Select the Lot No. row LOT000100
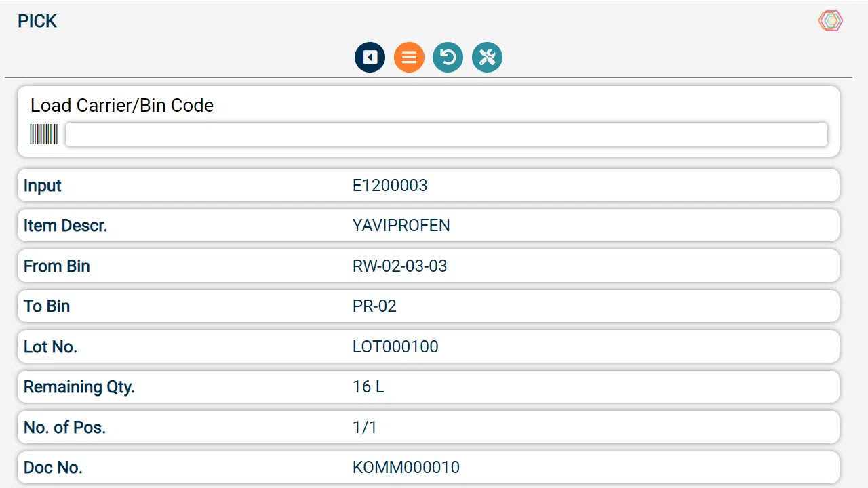868x488 pixels. point(429,346)
